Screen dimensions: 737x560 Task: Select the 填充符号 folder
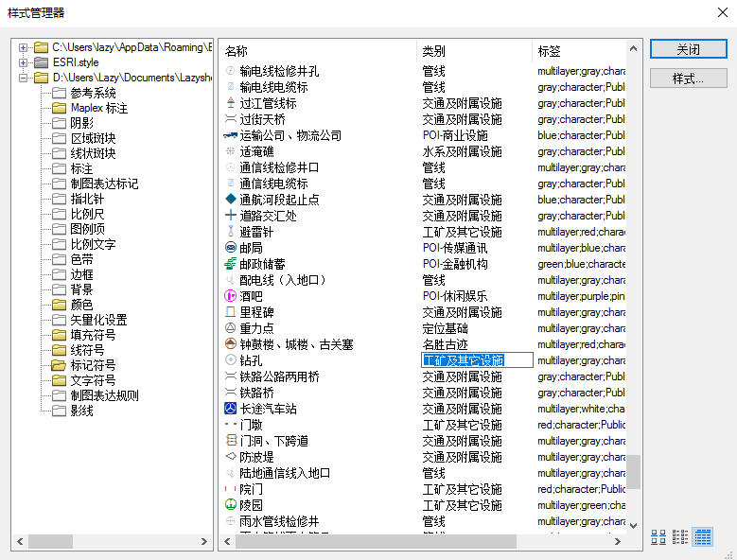(x=93, y=335)
